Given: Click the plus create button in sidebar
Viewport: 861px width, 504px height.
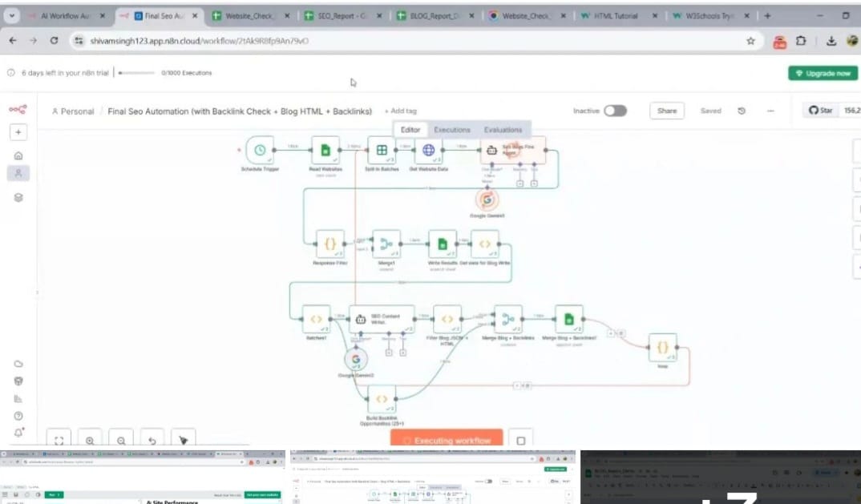Looking at the screenshot, I should pyautogui.click(x=18, y=132).
